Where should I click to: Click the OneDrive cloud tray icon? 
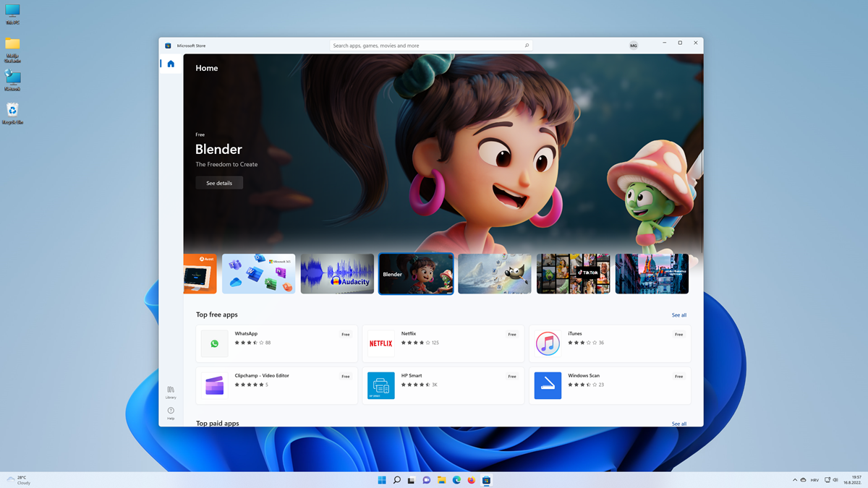point(803,480)
